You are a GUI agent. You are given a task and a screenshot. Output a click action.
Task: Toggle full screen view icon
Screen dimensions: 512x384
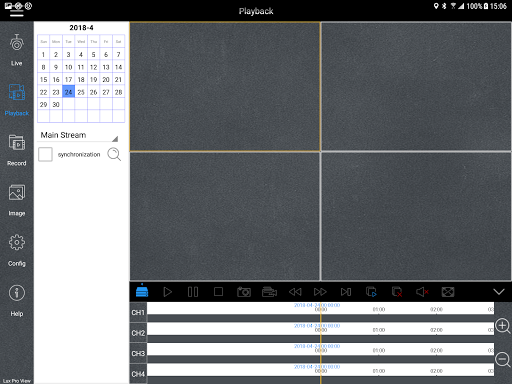pos(448,292)
